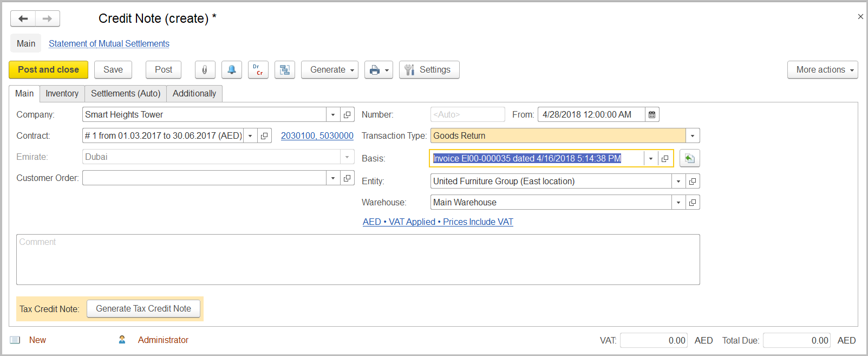This screenshot has width=868, height=356.
Task: Expand the Contract dropdown list
Action: coord(250,135)
